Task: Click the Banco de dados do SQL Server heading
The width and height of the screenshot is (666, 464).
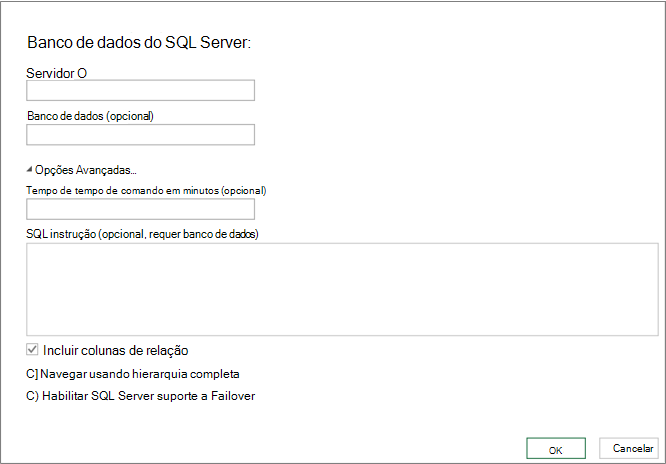Action: 139,42
